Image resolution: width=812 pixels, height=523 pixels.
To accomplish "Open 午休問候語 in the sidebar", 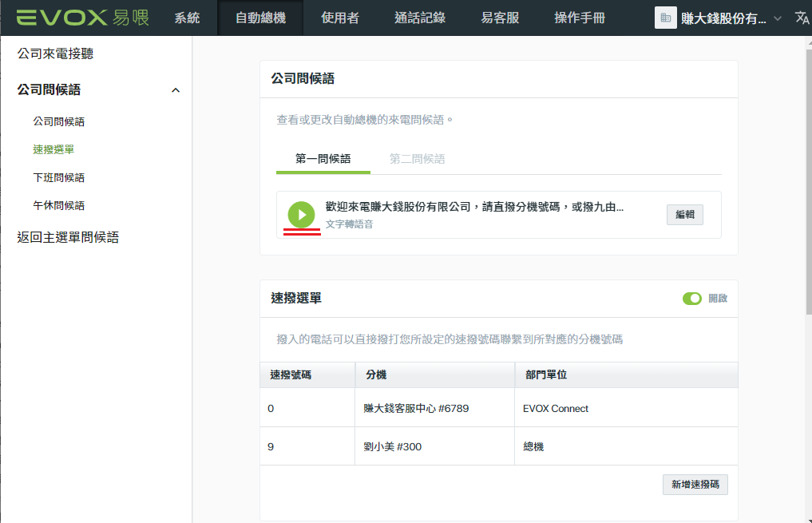I will (58, 205).
